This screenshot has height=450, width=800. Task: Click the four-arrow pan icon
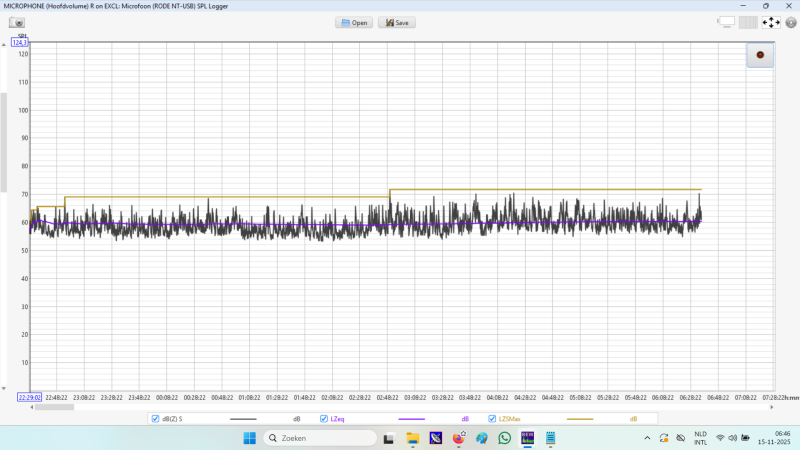click(x=771, y=22)
